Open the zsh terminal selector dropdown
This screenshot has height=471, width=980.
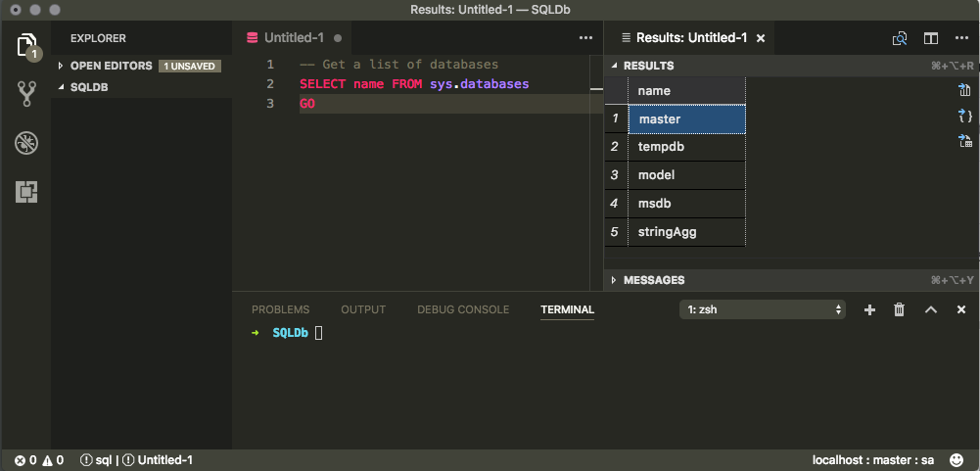click(762, 309)
